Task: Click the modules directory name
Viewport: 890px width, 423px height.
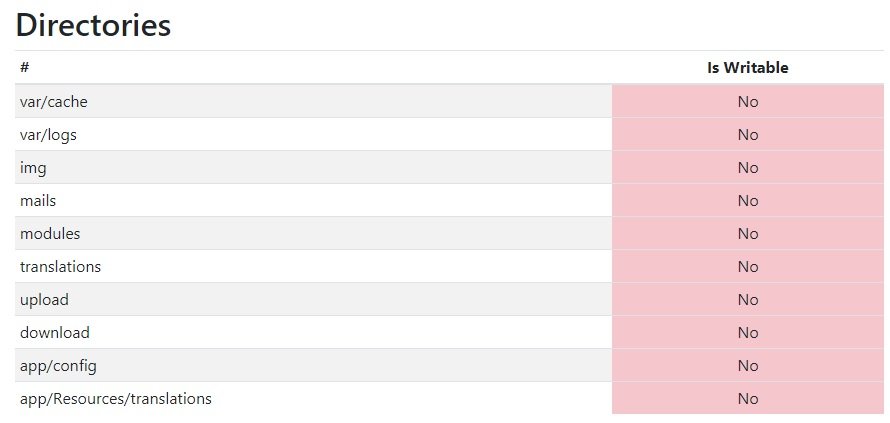Action: pyautogui.click(x=50, y=233)
